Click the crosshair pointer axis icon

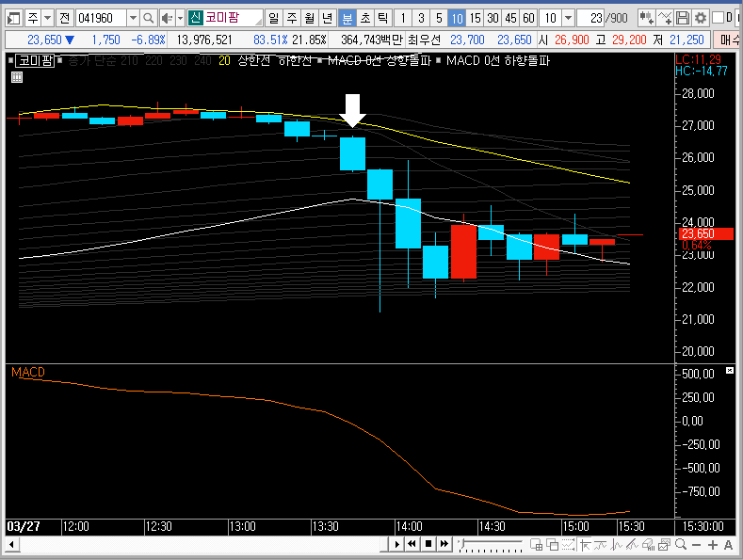coord(584,545)
